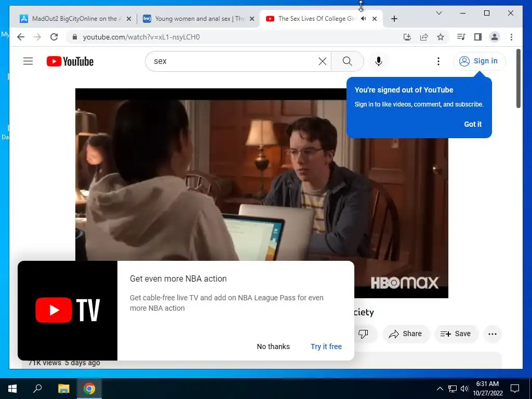Accept YouTube TV offer via Try it free
The height and width of the screenshot is (399, 532).
326,347
